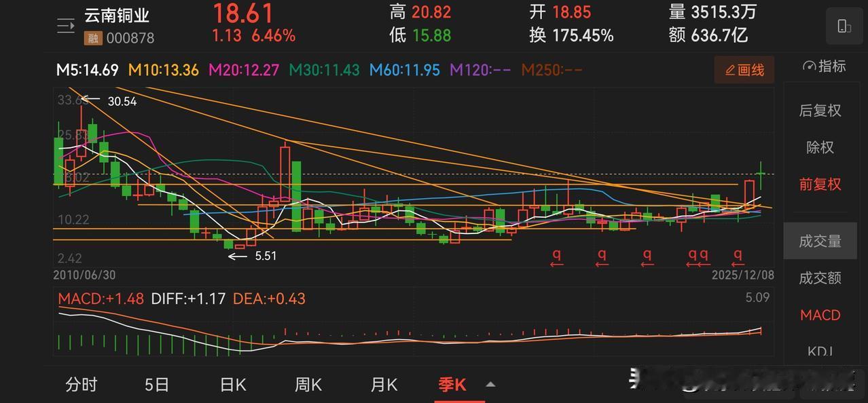
Task: Click the DEA:+0.43 readout
Action: (269, 299)
